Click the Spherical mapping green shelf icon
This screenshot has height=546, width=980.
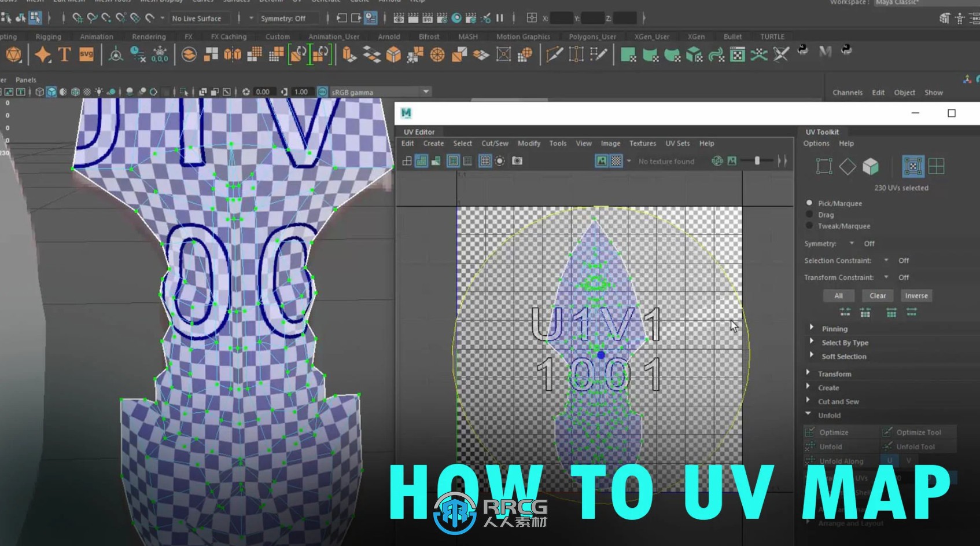(672, 55)
